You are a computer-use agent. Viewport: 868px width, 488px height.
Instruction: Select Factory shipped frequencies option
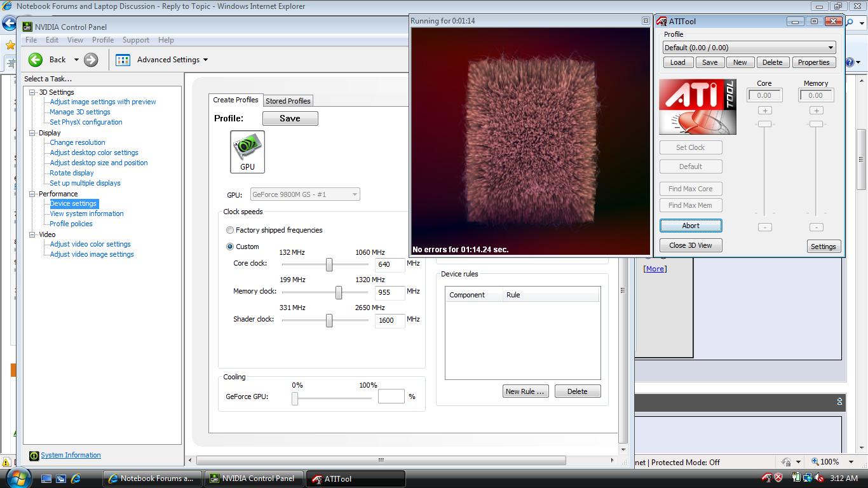(x=230, y=230)
